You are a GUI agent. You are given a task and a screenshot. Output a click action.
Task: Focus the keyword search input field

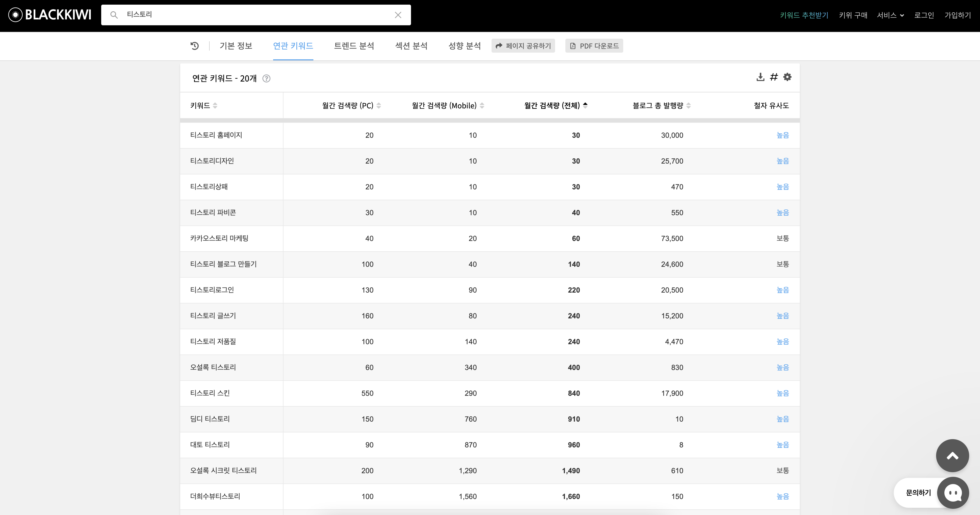click(256, 15)
